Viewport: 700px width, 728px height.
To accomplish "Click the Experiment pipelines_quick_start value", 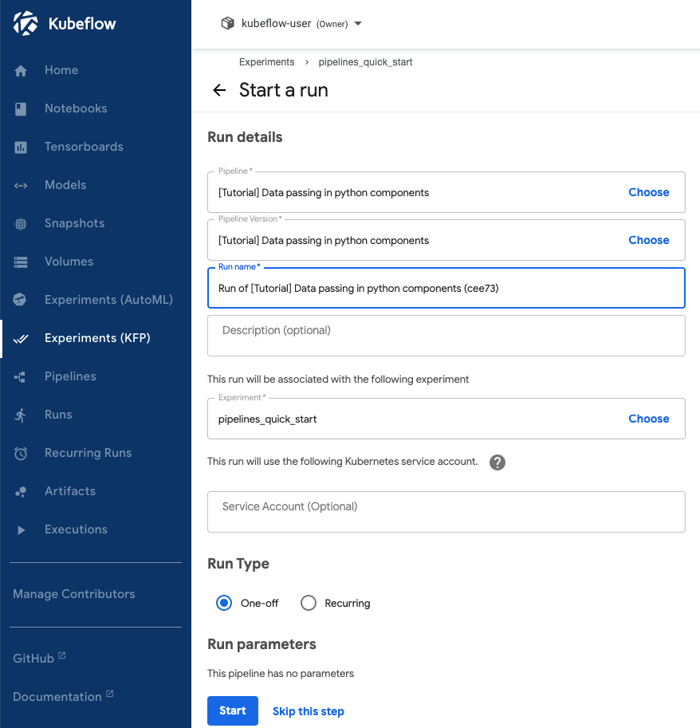I will click(x=267, y=419).
